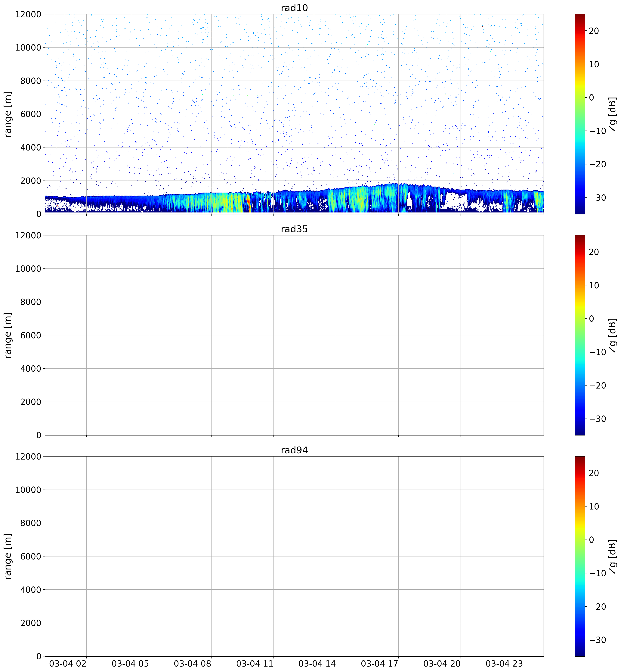Click the rad35 'range [m]' axis label
621x672 pixels.
click(8, 335)
